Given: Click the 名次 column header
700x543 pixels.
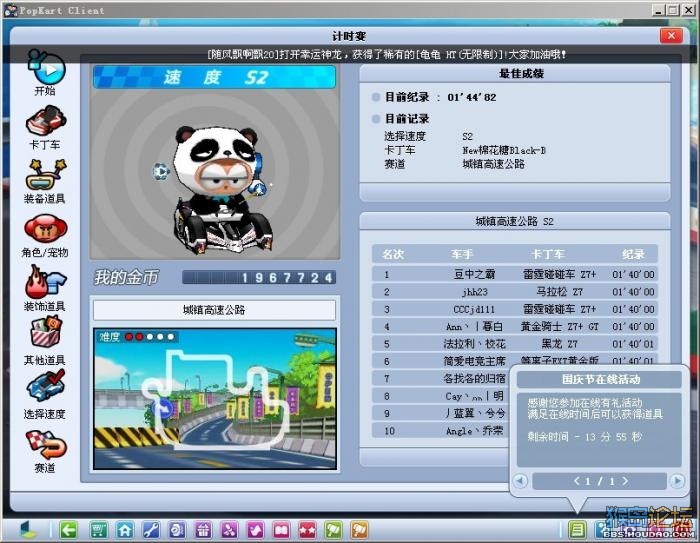Looking at the screenshot, I should [x=393, y=254].
